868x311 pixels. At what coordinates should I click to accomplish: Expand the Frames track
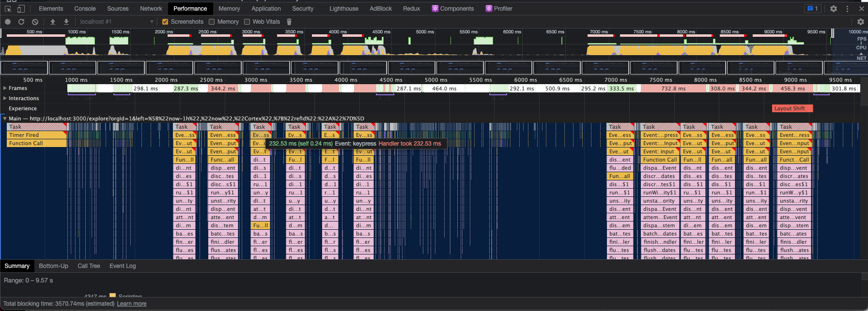tap(5, 88)
